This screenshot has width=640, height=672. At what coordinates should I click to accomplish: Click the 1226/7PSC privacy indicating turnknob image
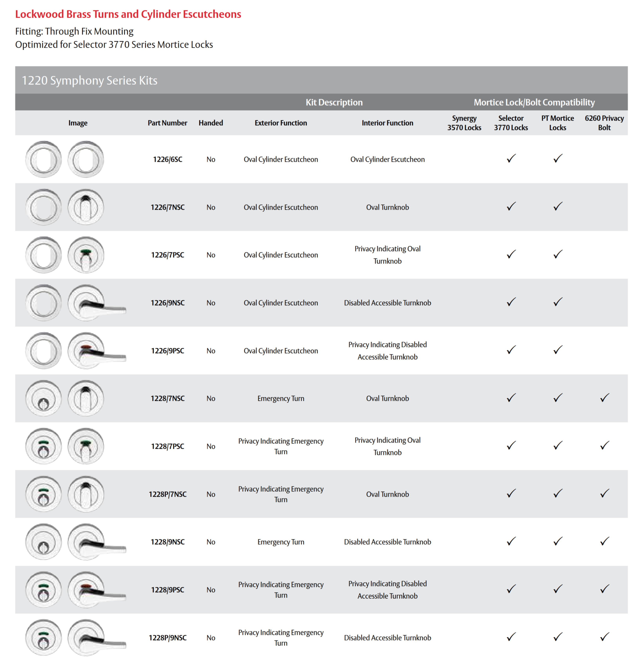(86, 255)
